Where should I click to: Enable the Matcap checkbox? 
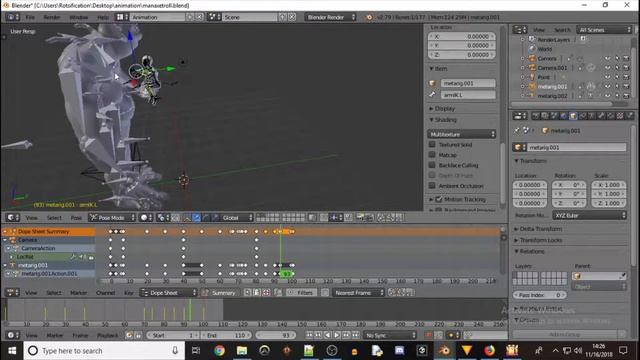click(x=432, y=155)
